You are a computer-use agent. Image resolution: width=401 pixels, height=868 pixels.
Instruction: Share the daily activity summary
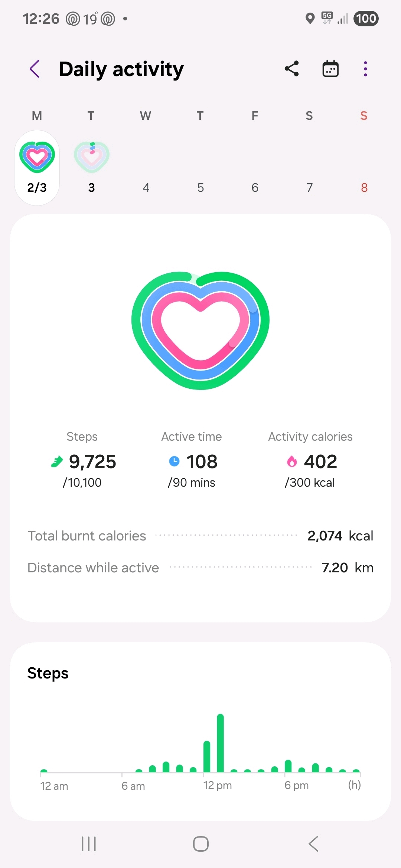pyautogui.click(x=292, y=69)
